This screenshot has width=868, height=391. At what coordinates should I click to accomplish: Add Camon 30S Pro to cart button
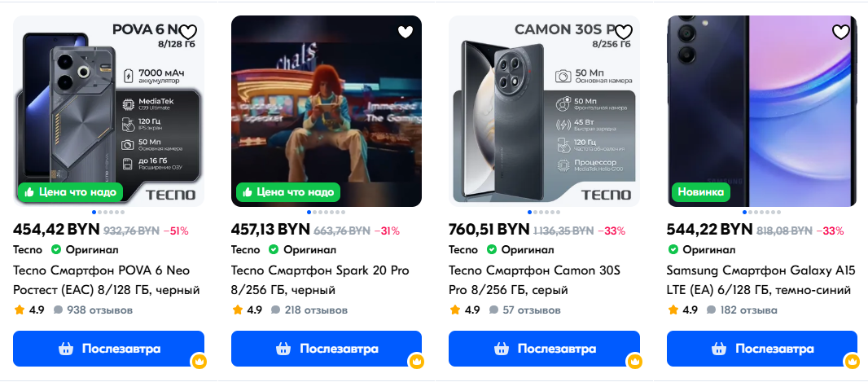[x=544, y=349]
